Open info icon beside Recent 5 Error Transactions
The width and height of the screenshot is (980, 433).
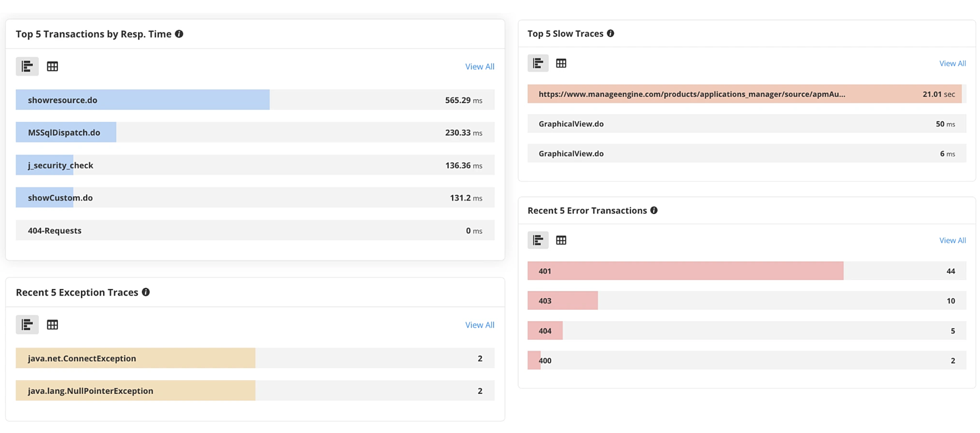(654, 210)
